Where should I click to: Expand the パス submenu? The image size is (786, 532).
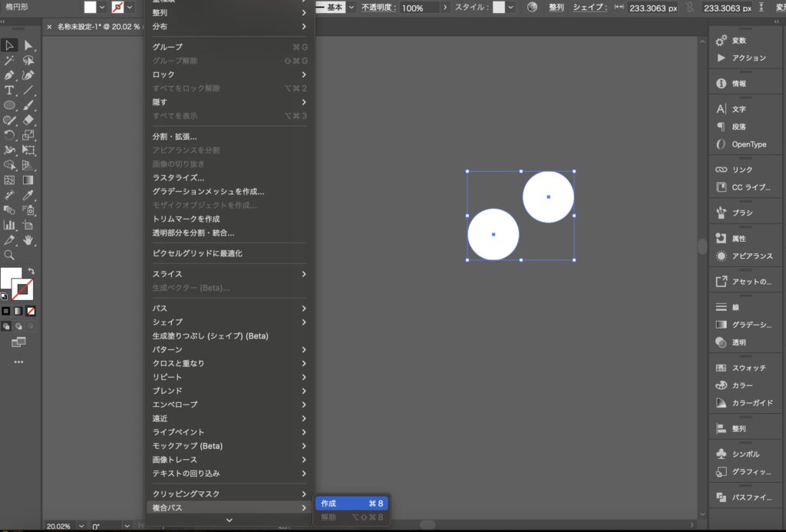[x=230, y=308]
